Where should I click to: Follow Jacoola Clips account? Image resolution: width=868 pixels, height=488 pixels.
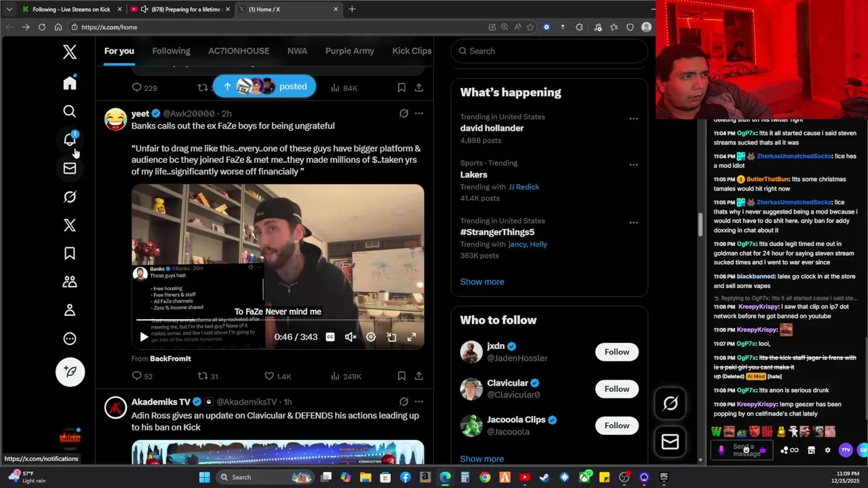point(617,426)
